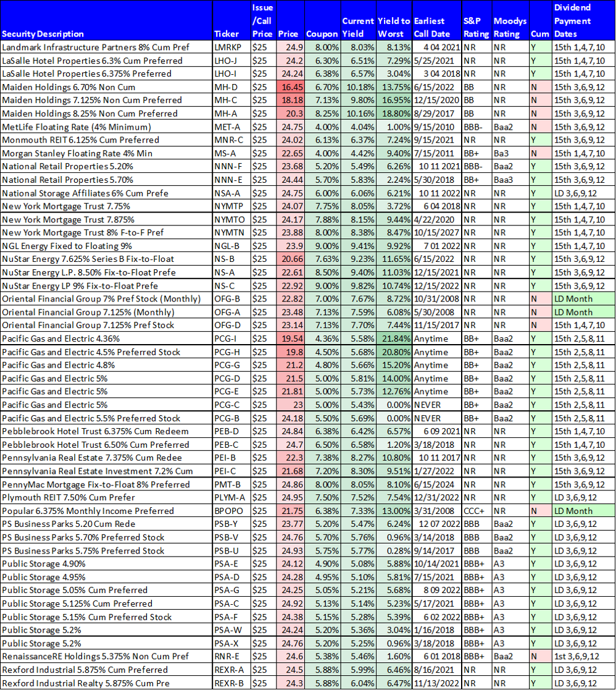The image size is (616, 690).
Task: Select cell 'NGL Energy Fixed to Floating 9%'
Action: [106, 246]
